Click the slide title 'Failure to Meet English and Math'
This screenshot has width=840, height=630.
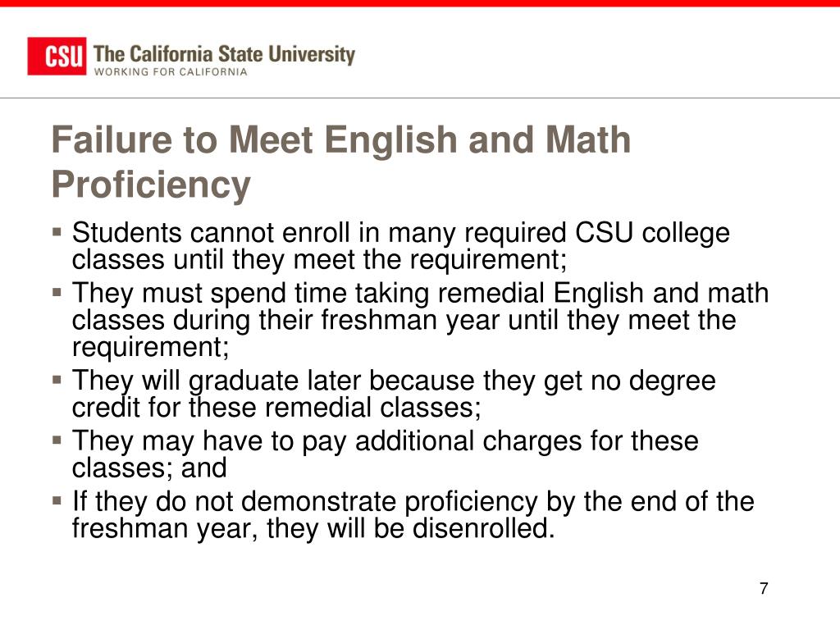point(340,139)
